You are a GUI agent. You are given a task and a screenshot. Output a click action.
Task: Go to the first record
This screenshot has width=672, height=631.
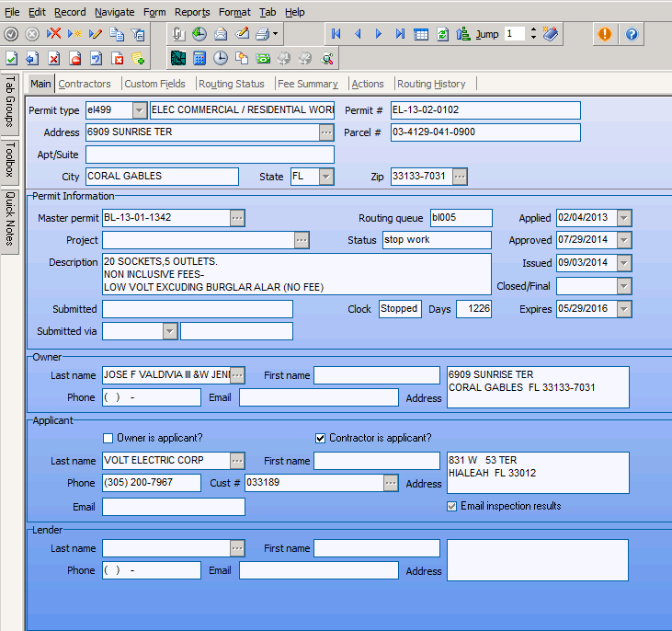click(x=336, y=34)
